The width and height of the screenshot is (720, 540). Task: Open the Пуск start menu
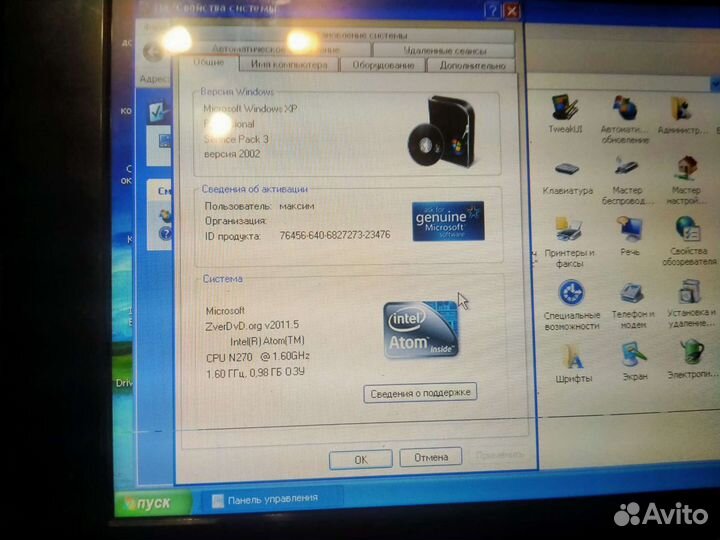point(153,503)
